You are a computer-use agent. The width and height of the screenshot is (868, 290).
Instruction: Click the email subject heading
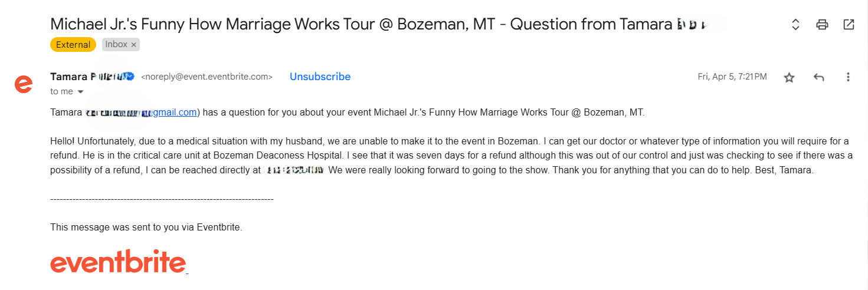pyautogui.click(x=361, y=24)
